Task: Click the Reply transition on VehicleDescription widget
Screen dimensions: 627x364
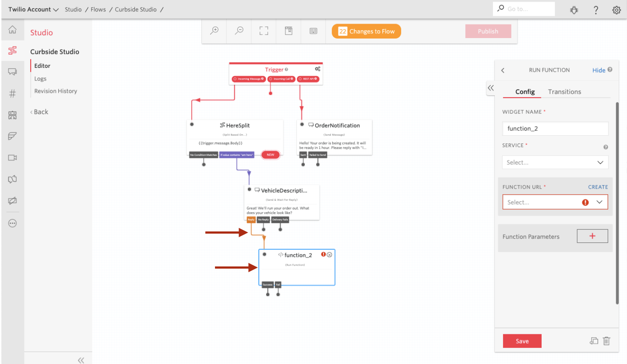Action: [251, 220]
